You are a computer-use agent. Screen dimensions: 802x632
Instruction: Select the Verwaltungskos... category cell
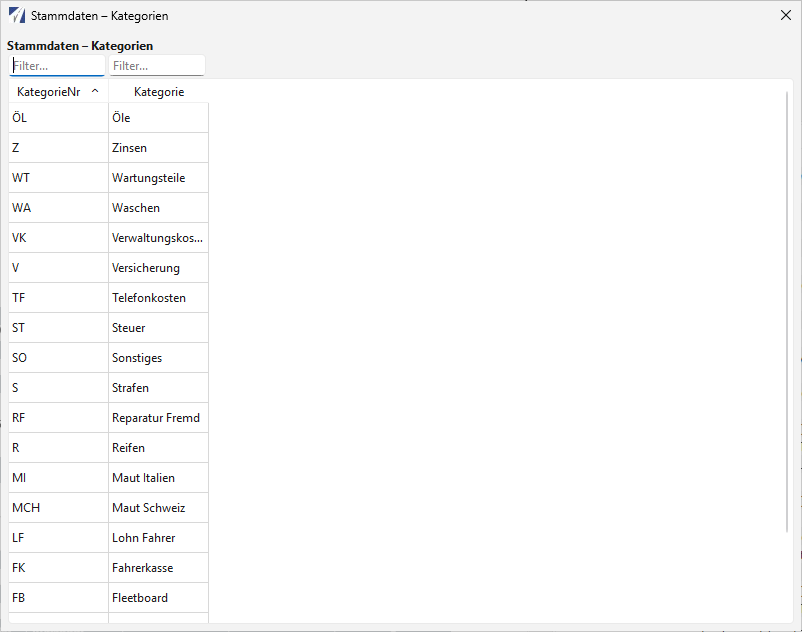point(159,238)
